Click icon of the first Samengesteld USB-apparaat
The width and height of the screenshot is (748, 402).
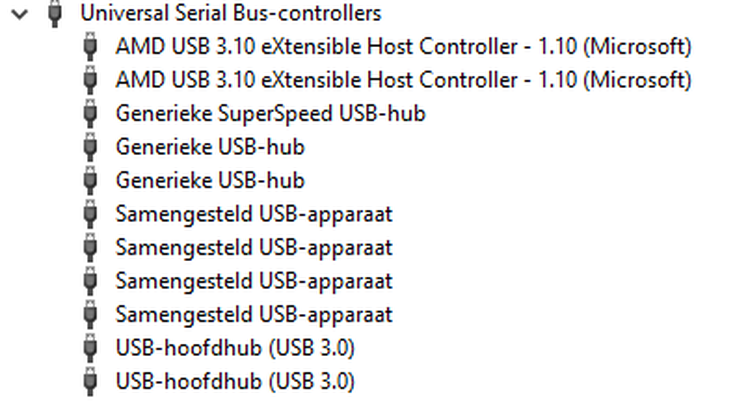click(x=90, y=214)
